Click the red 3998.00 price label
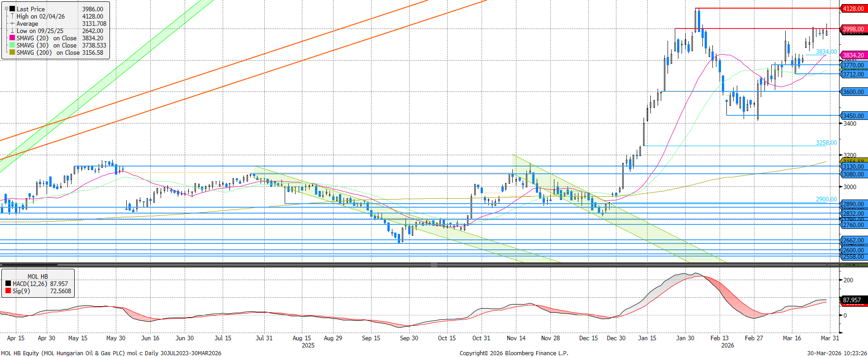Viewport: 868px width, 357px height. point(853,29)
